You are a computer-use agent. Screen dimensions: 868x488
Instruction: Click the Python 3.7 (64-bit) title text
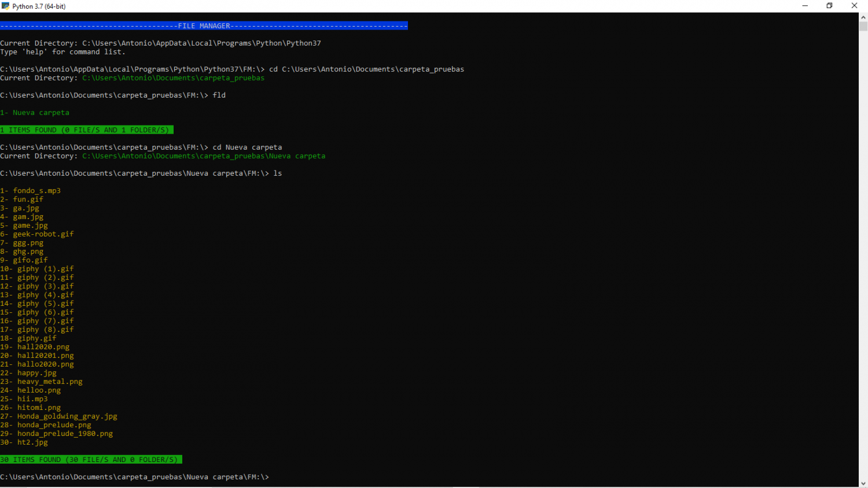[39, 6]
